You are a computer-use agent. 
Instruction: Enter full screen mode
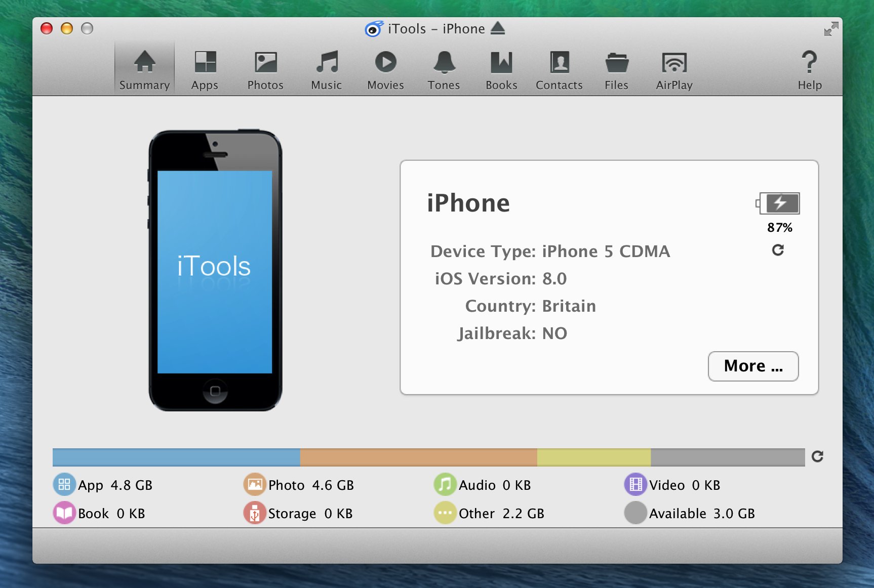[831, 29]
